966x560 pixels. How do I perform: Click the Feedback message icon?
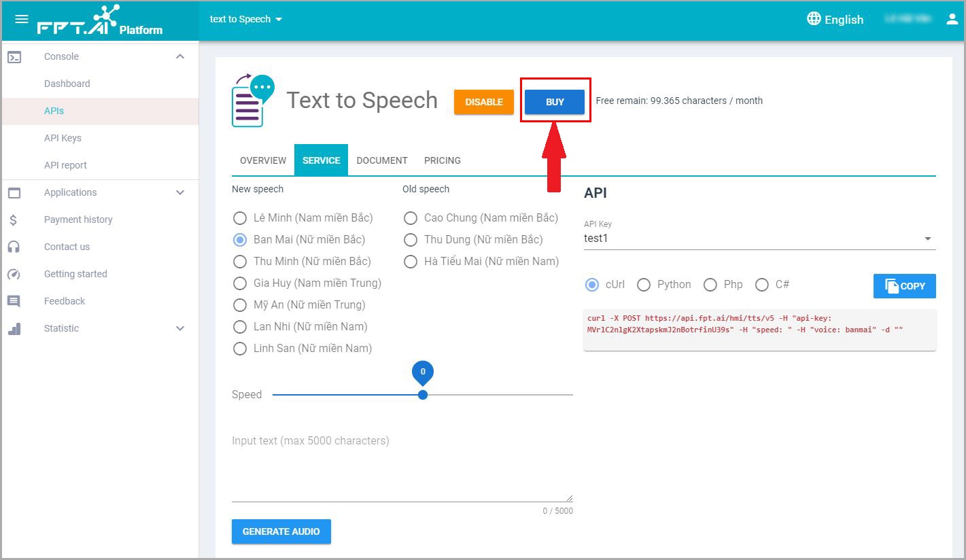coord(14,302)
